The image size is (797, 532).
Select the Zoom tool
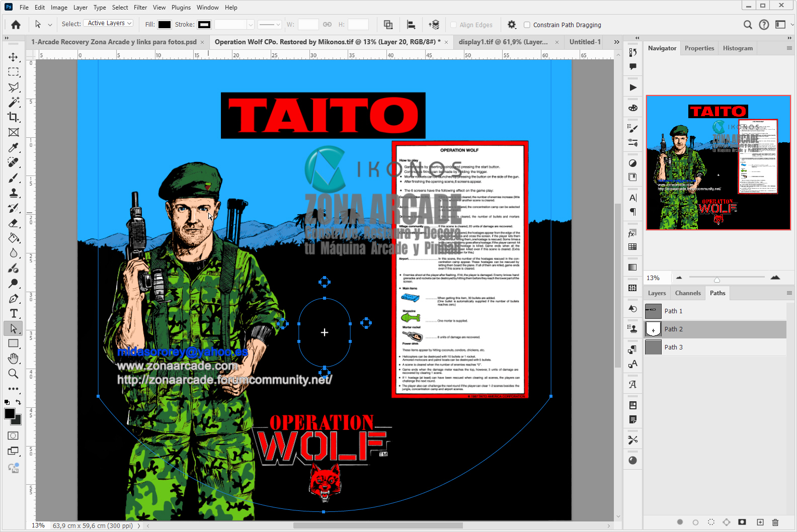(x=14, y=374)
